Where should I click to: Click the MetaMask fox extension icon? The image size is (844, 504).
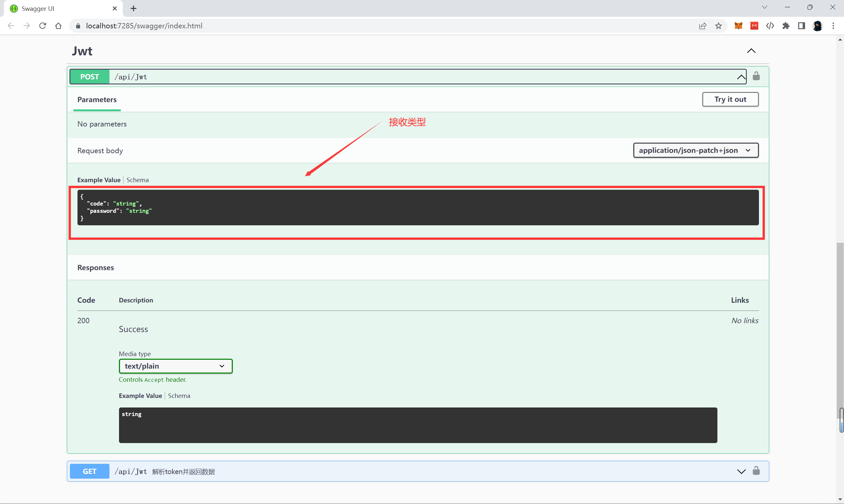[738, 26]
